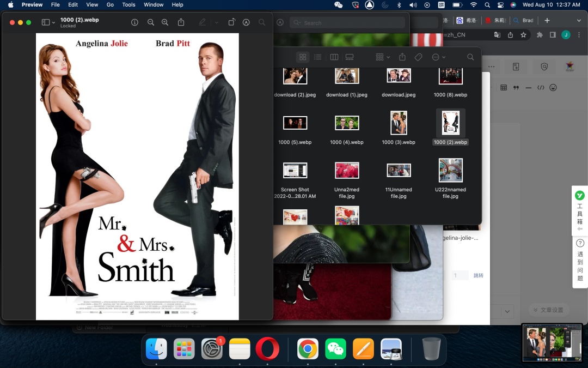The image size is (588, 368).
Task: Open the Preview sidebar view dropdown
Action: [48, 22]
